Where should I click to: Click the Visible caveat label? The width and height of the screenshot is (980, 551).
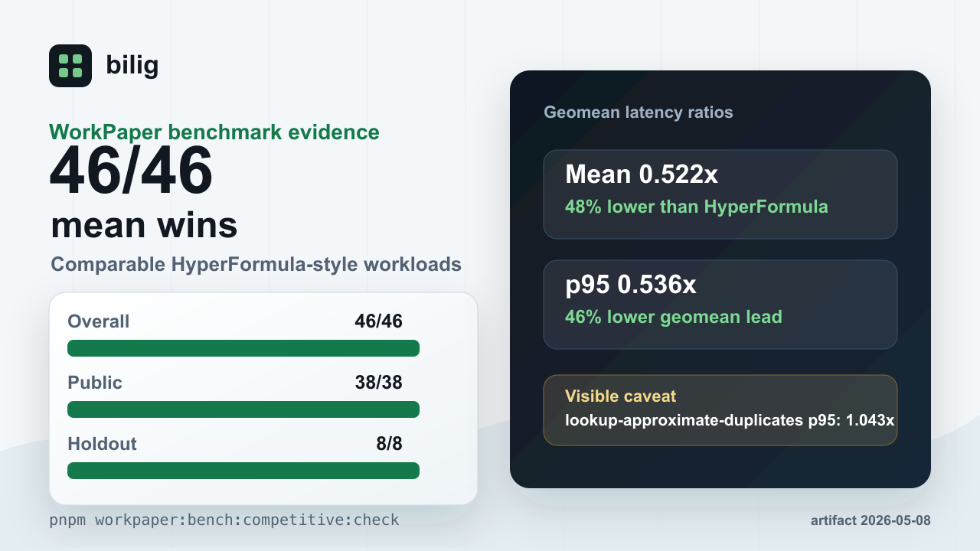[621, 396]
